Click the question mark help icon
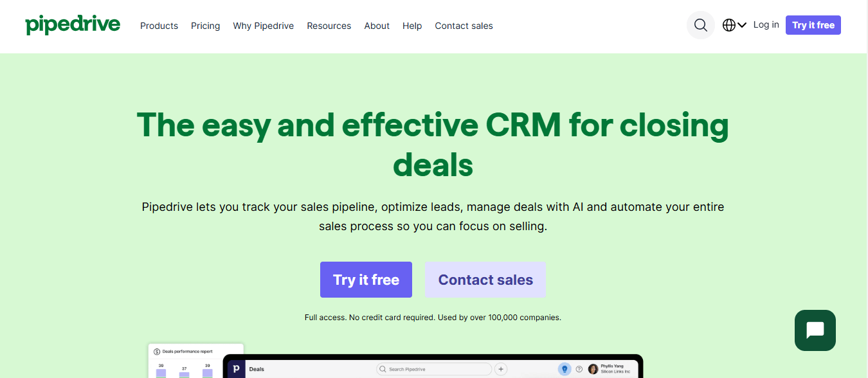The height and width of the screenshot is (378, 868). pyautogui.click(x=579, y=369)
